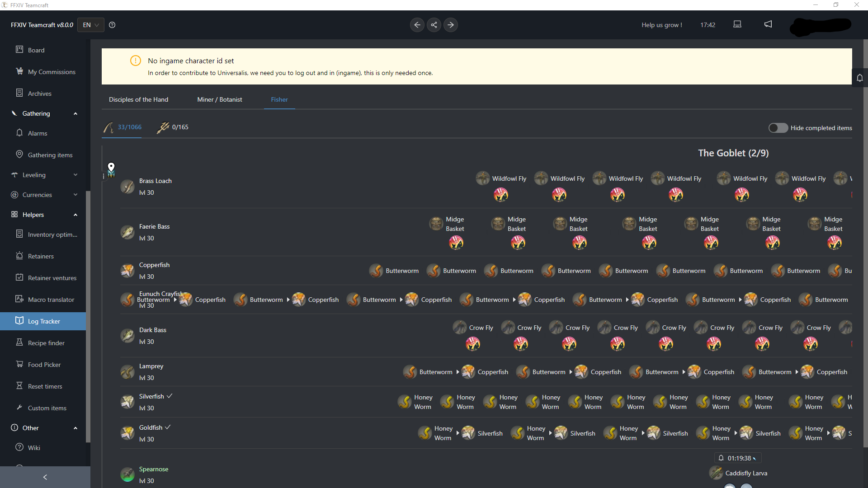The height and width of the screenshot is (488, 868).
Task: Open the machina overlay icon in the header
Action: 737,24
